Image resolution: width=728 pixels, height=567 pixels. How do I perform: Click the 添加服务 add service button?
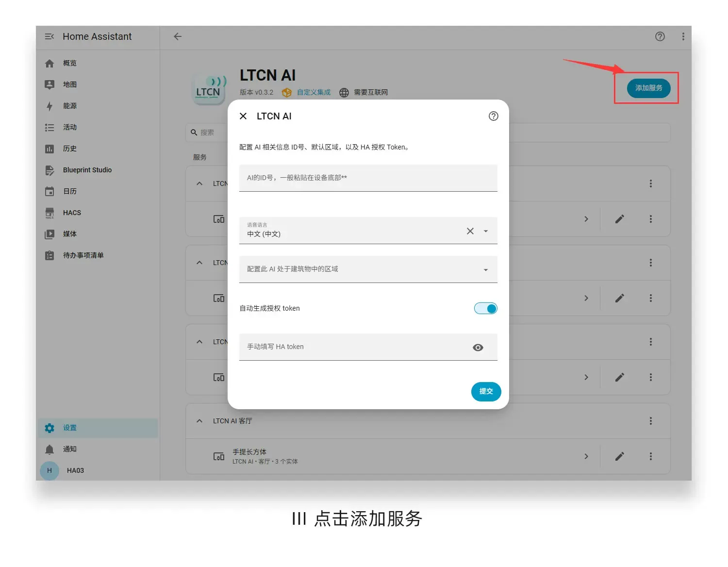(x=648, y=88)
